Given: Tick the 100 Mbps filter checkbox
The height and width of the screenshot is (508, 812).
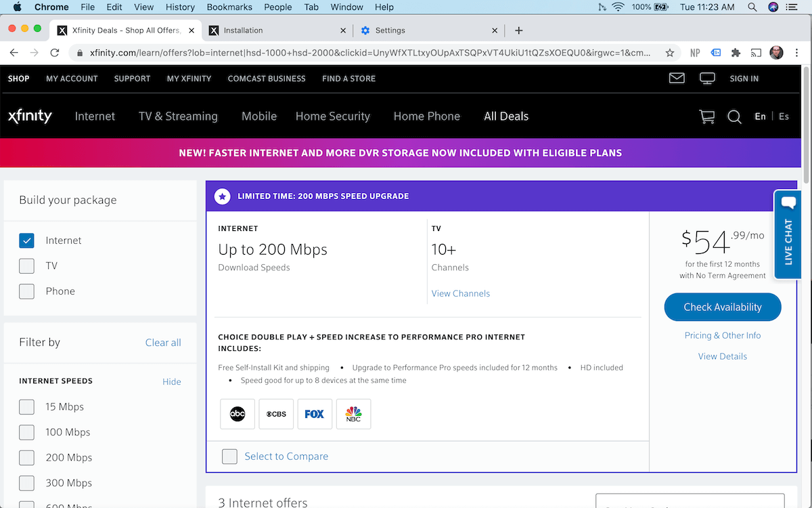Looking at the screenshot, I should 26,432.
